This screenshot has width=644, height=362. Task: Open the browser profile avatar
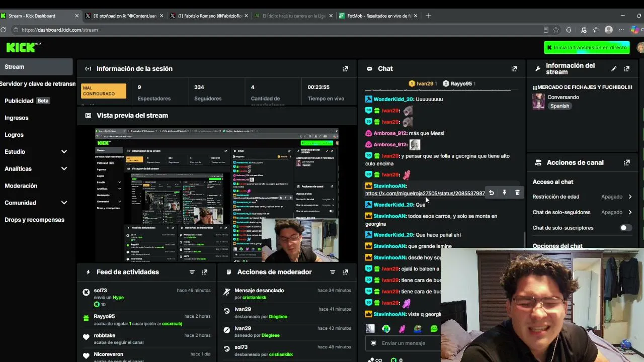click(x=608, y=30)
